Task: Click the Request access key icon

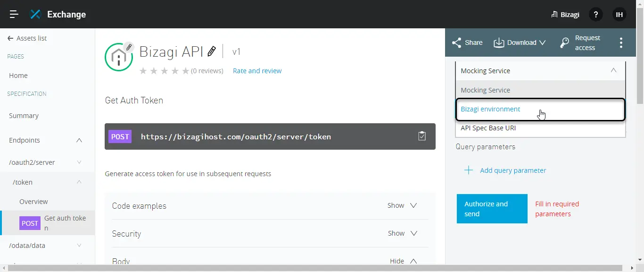Action: point(564,43)
